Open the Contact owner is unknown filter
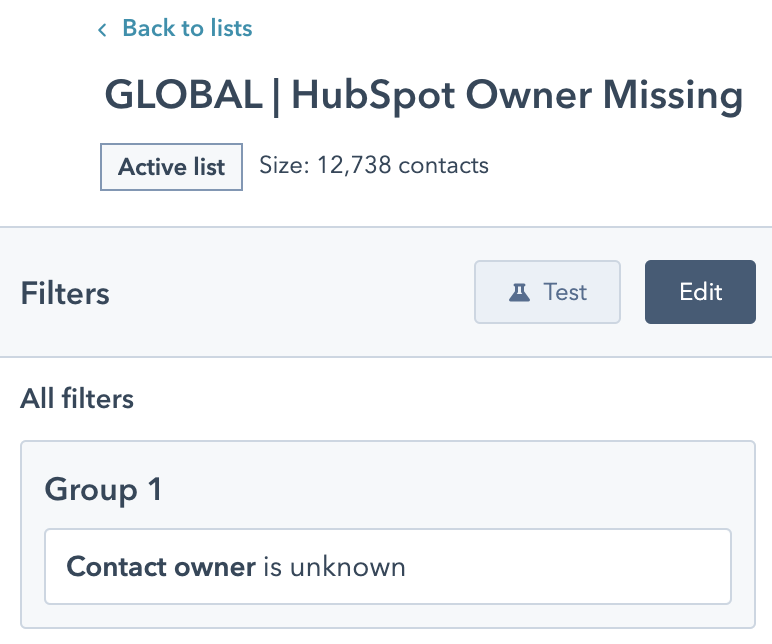The image size is (772, 644). (388, 566)
